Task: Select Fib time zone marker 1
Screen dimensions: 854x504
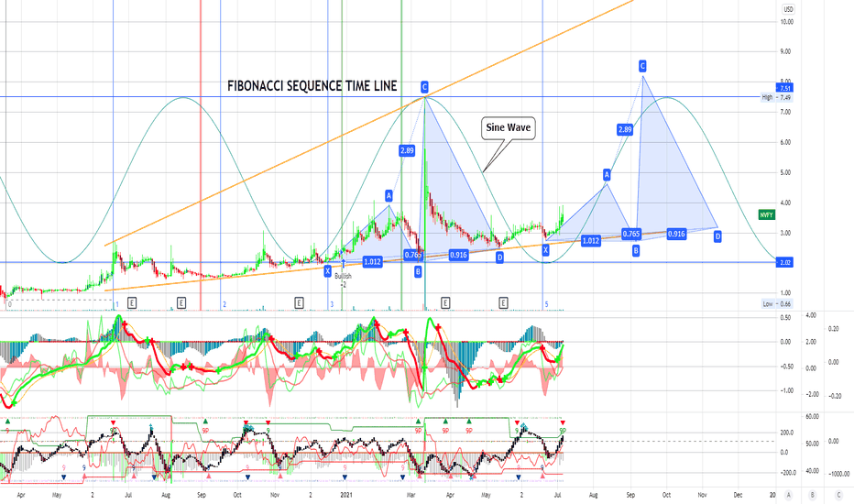Action: point(116,304)
